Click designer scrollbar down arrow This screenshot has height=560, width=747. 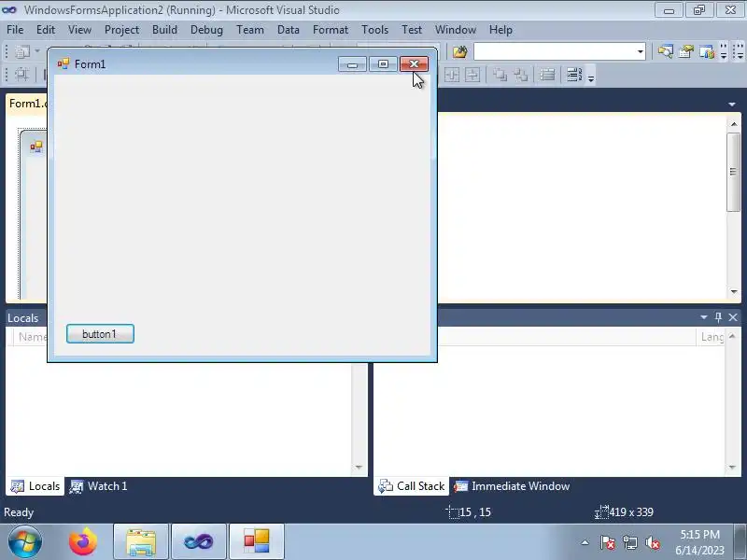pyautogui.click(x=733, y=291)
